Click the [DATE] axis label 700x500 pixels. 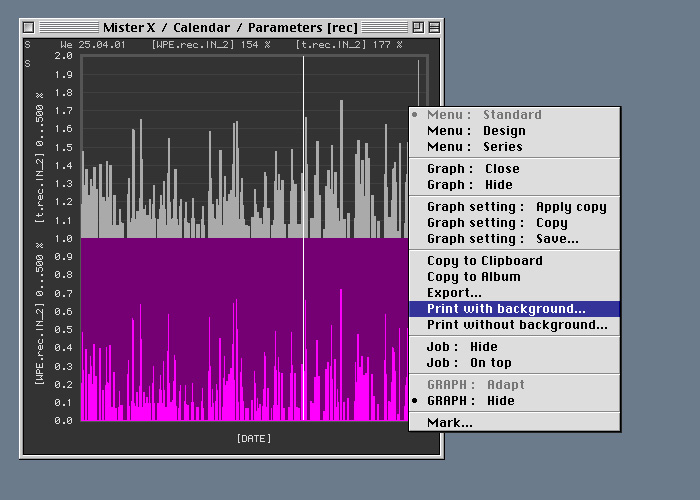[x=254, y=438]
